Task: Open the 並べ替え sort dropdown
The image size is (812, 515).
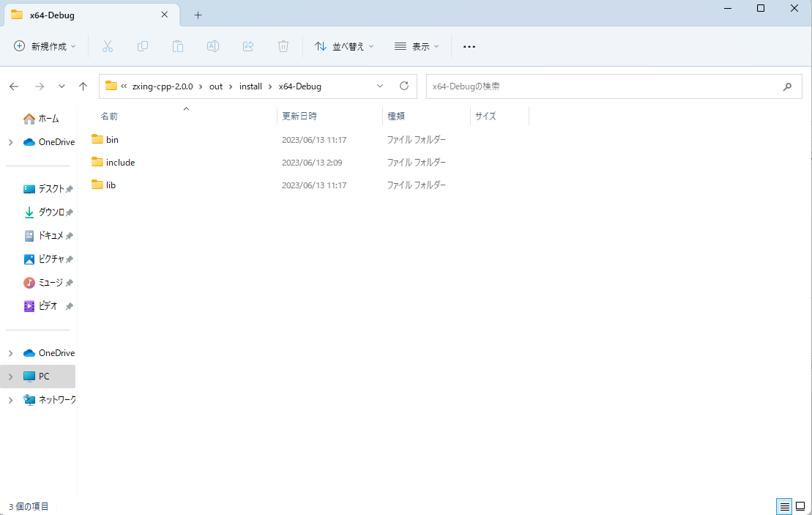Action: coord(344,46)
